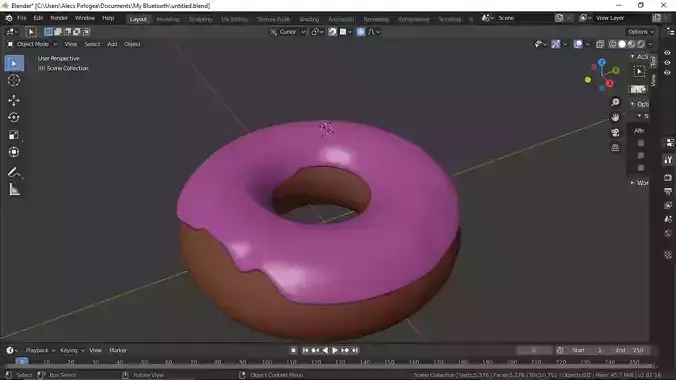
Task: Click the timeline playhead at frame 0
Action: coord(22,361)
